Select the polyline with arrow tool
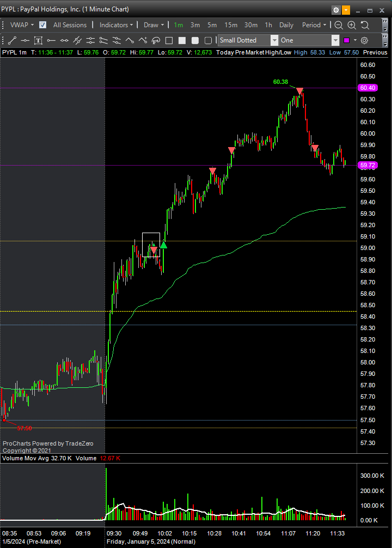This screenshot has height=548, width=392. [x=143, y=40]
